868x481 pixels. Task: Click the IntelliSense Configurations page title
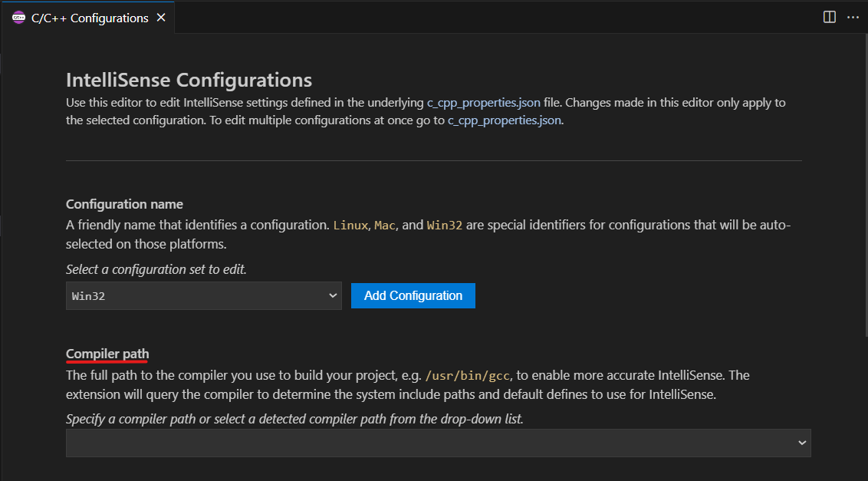click(189, 79)
